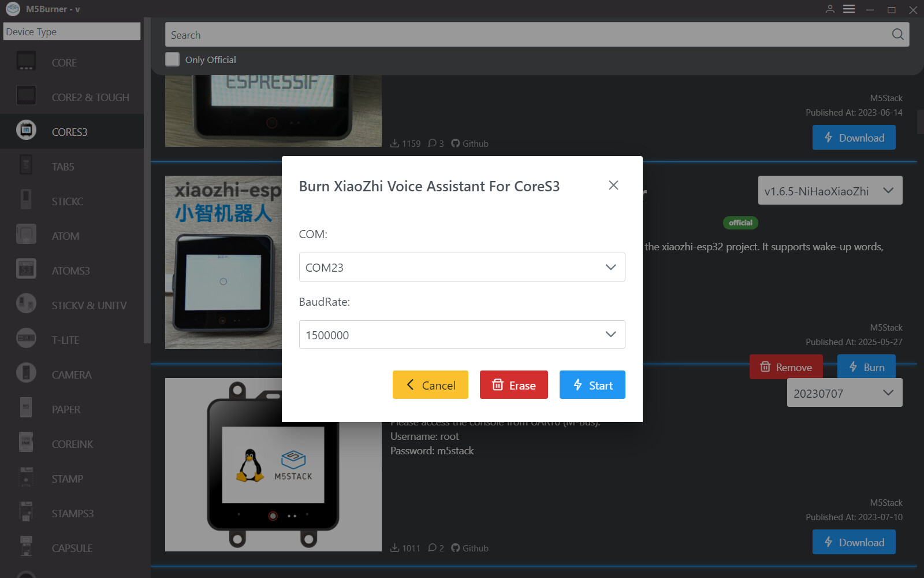Expand the BaudRate dropdown
The width and height of the screenshot is (924, 578).
pyautogui.click(x=462, y=335)
